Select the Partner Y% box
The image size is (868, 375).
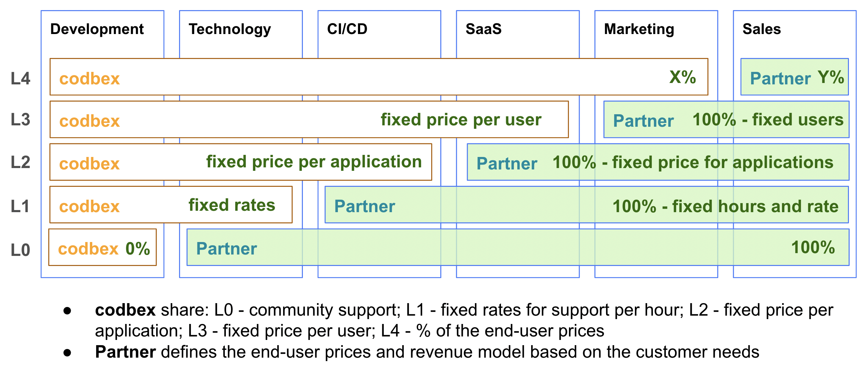pos(794,77)
